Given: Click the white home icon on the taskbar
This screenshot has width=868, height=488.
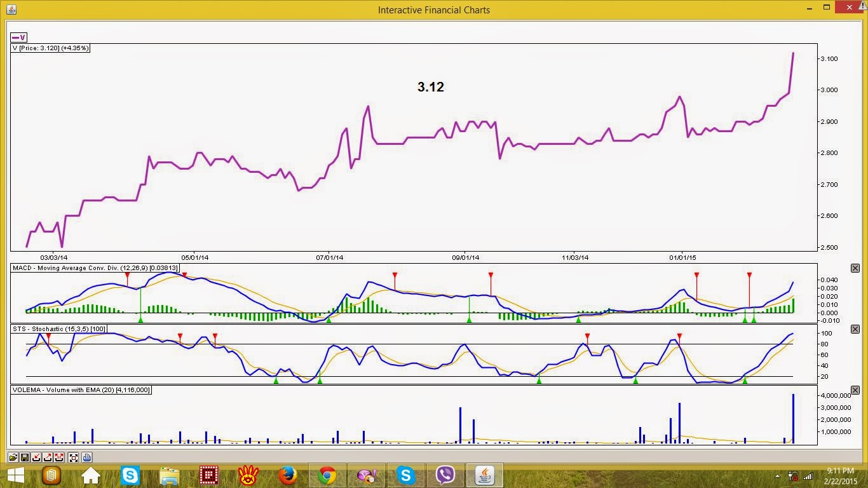Looking at the screenshot, I should click(91, 475).
